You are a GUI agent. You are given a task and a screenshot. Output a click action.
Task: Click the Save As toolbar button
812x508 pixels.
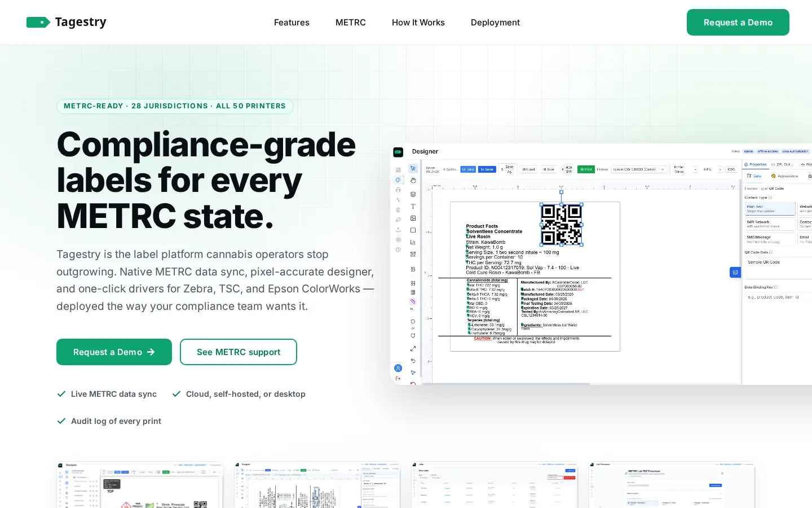coord(507,169)
